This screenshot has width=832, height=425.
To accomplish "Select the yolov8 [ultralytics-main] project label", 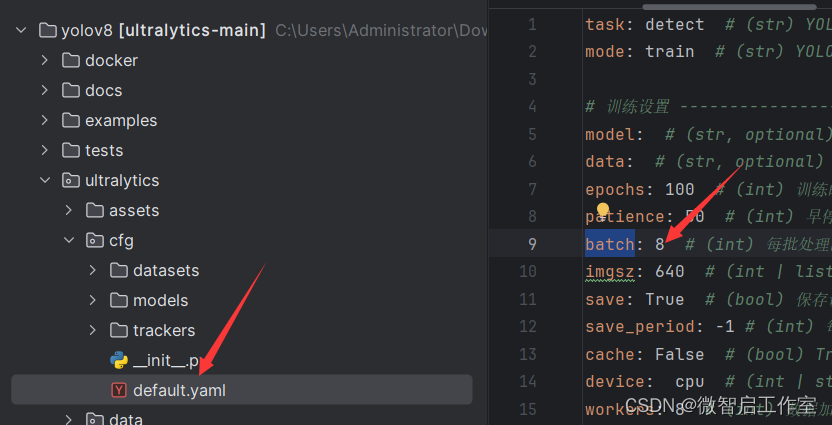I will pyautogui.click(x=163, y=31).
